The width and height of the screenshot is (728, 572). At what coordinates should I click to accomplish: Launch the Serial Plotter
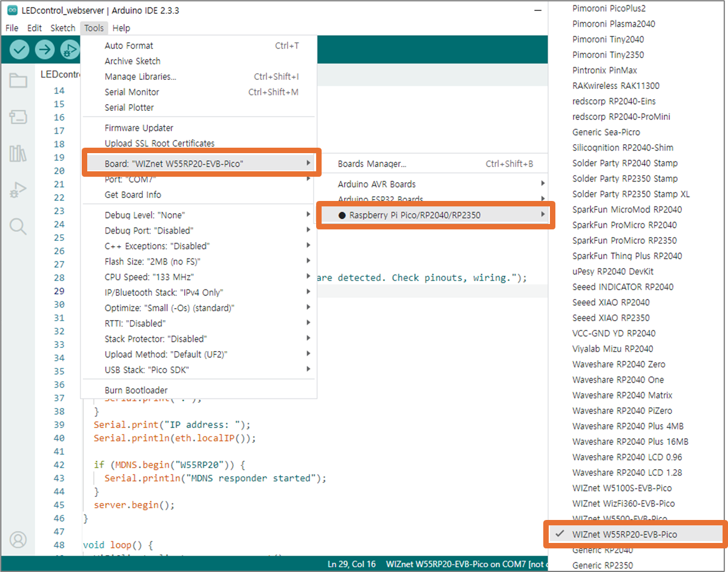[x=199, y=108]
